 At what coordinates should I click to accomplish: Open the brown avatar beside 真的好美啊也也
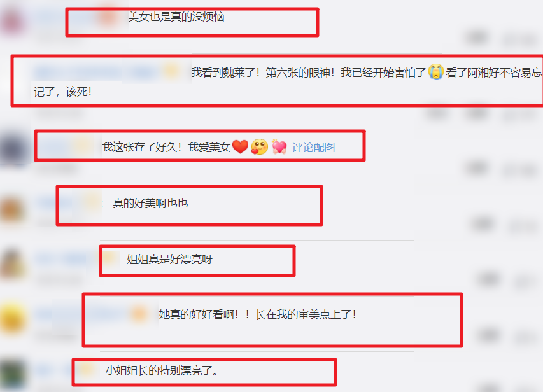[x=13, y=208]
